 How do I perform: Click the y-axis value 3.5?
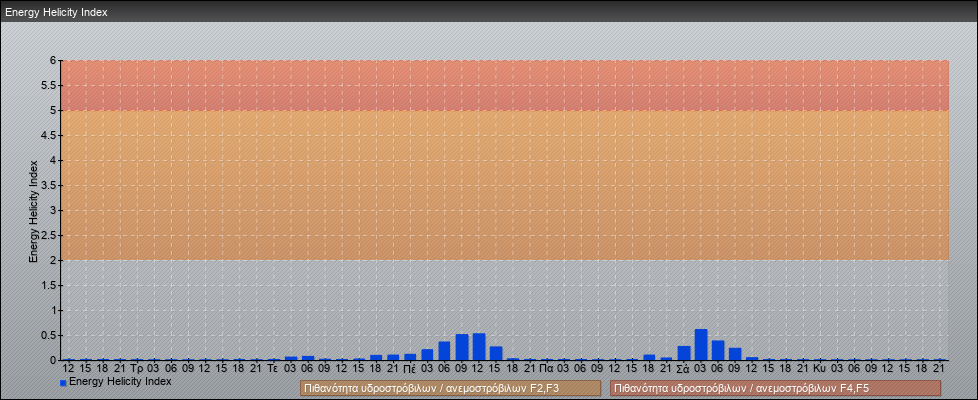coord(50,185)
